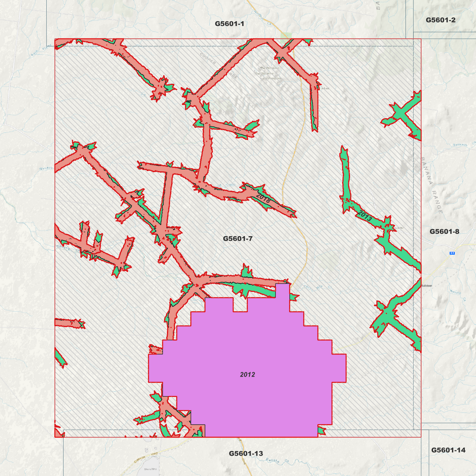
Task: Click the 2018 label on the salmon strip
Action: pyautogui.click(x=263, y=198)
